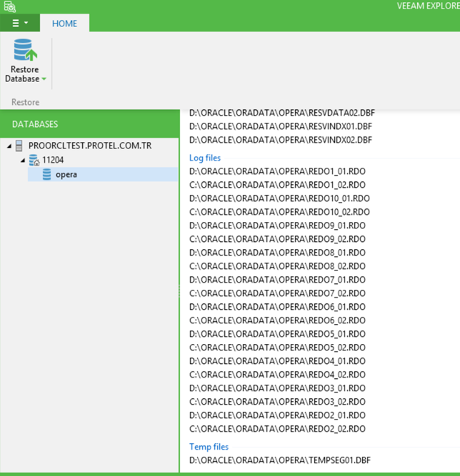Select the opera database tree item
460x476 pixels.
[66, 174]
